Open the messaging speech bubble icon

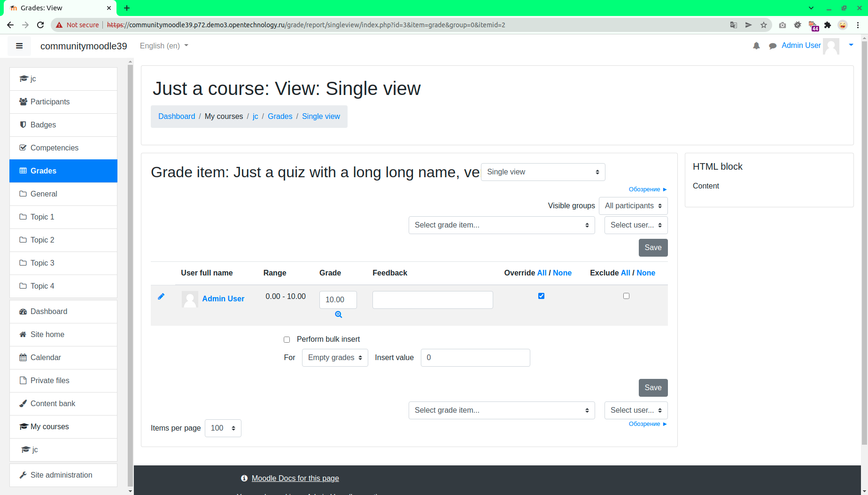[x=772, y=46]
